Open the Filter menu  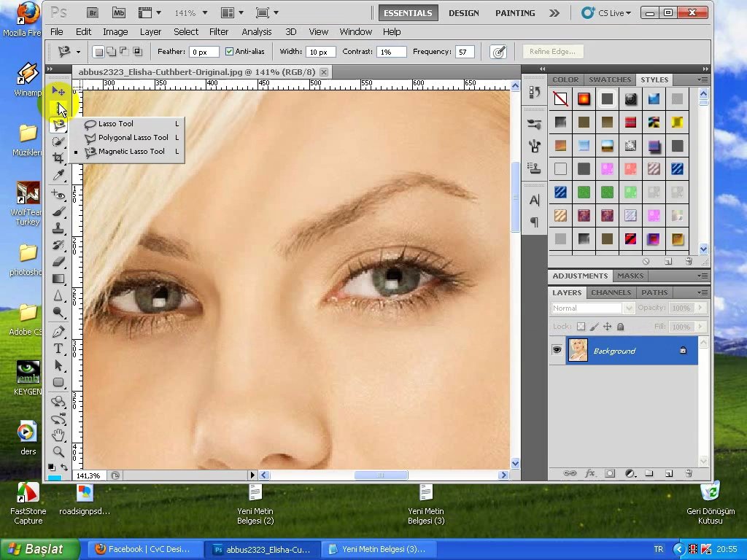[x=219, y=31]
